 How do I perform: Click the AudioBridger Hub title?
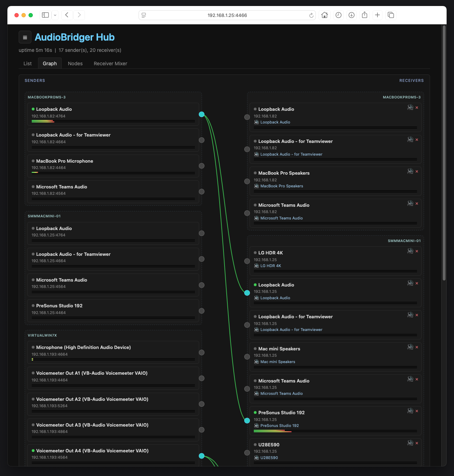75,37
